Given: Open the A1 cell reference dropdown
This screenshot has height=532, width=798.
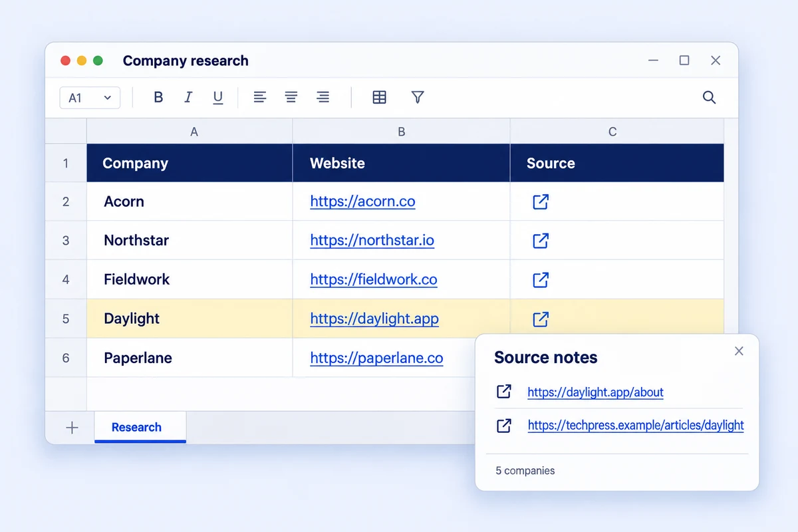Looking at the screenshot, I should coord(90,98).
